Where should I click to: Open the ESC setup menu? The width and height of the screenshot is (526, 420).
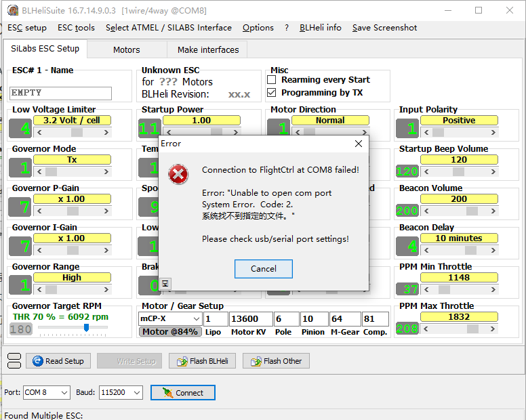(x=27, y=28)
